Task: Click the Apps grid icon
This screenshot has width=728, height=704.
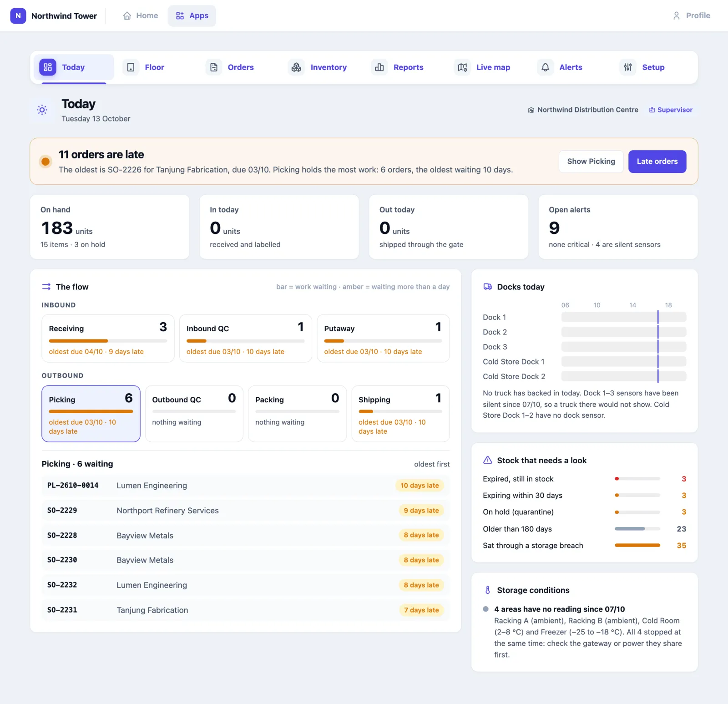Action: click(x=180, y=15)
